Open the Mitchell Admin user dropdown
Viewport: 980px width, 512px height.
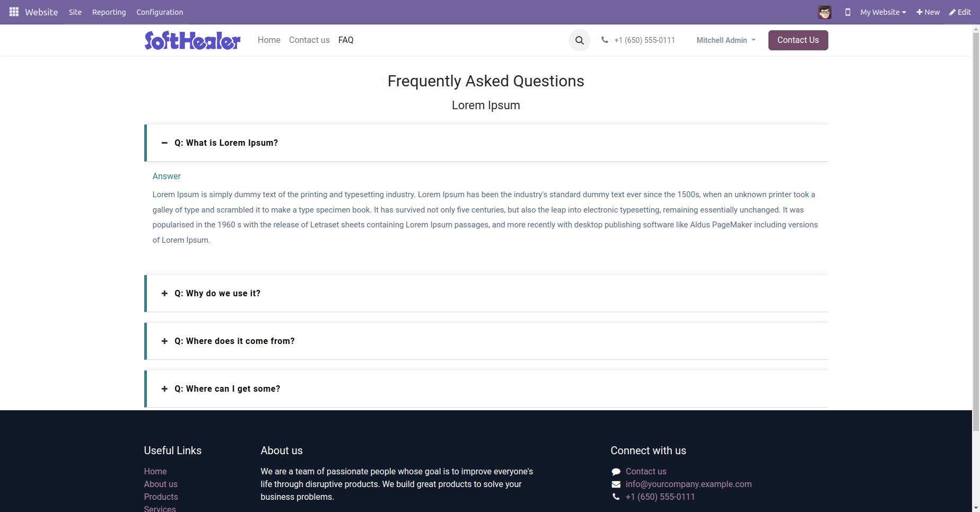click(x=726, y=40)
